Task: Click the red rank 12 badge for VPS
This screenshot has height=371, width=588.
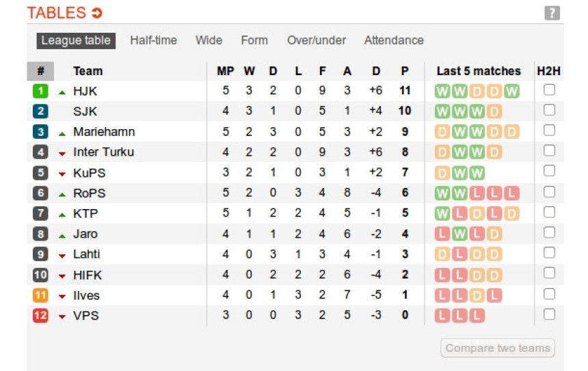Action: 40,316
